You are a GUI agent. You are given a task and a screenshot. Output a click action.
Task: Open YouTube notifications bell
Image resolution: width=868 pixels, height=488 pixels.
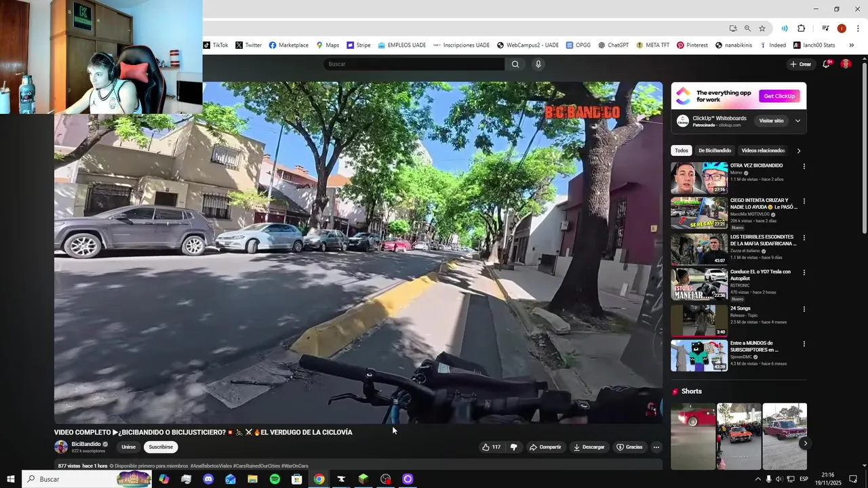click(827, 64)
